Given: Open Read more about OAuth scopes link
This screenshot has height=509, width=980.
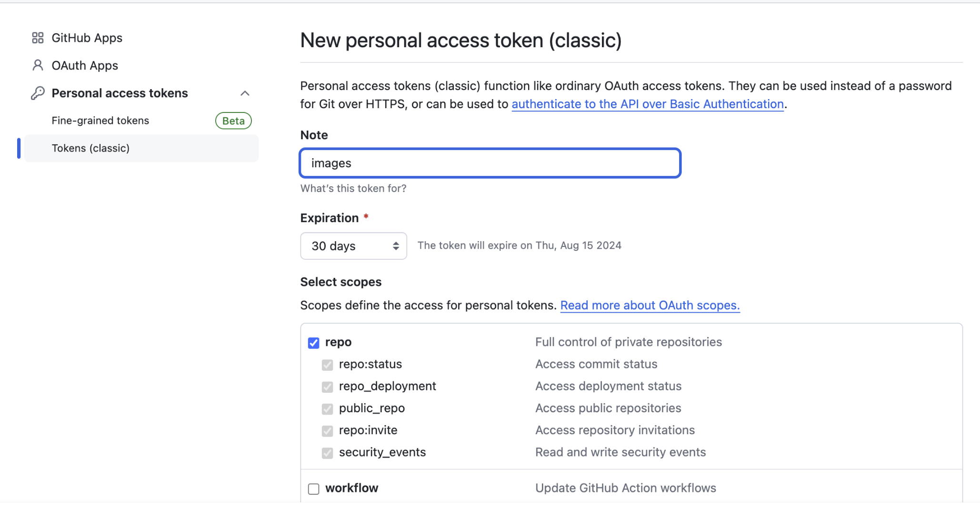Looking at the screenshot, I should [x=650, y=305].
